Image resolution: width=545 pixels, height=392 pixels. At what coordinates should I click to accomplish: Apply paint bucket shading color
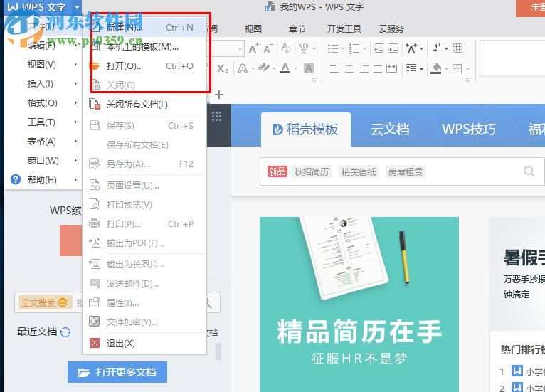pyautogui.click(x=436, y=69)
